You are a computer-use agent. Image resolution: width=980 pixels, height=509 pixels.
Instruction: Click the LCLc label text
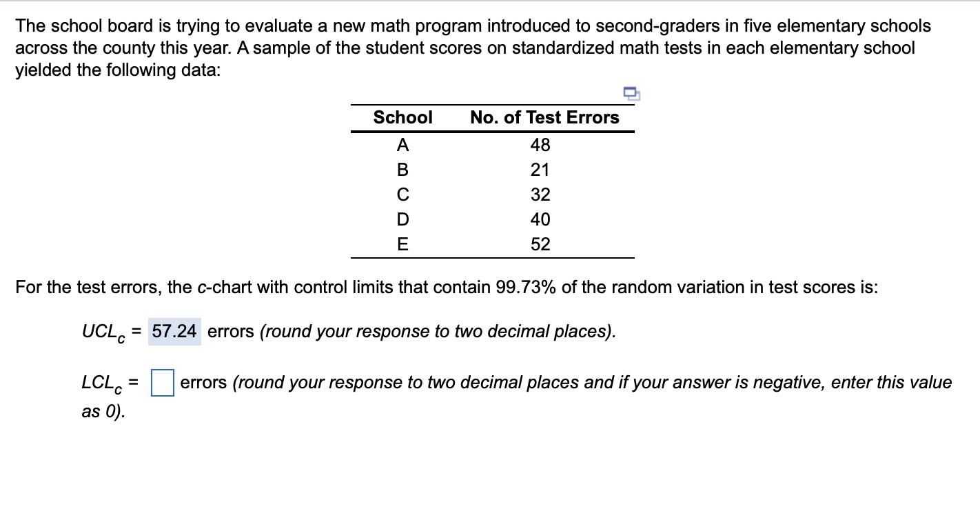click(101, 382)
